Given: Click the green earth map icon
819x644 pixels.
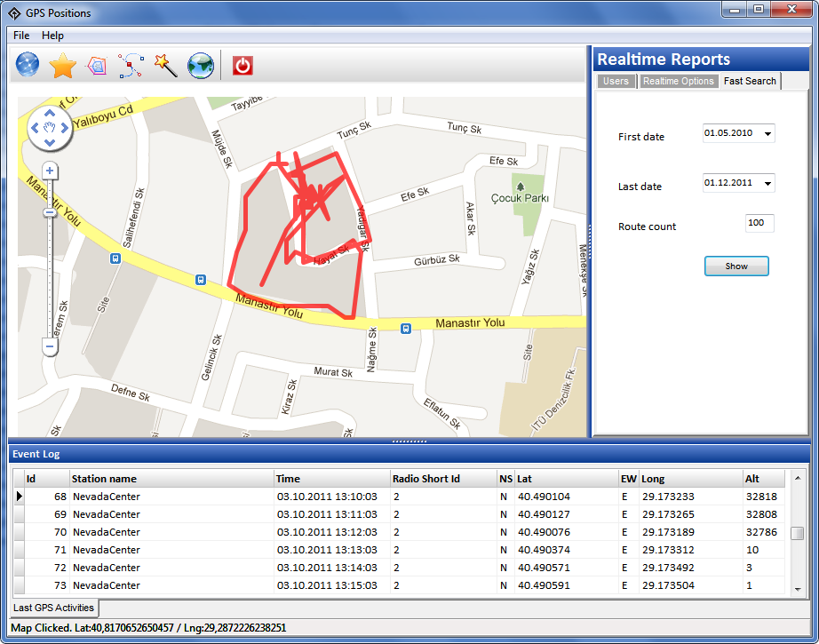Looking at the screenshot, I should [201, 66].
